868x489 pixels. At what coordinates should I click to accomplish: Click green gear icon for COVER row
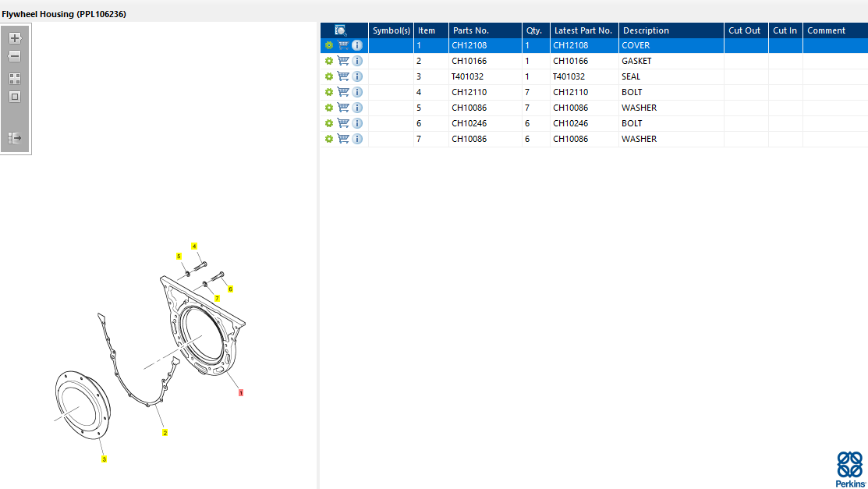tap(329, 45)
